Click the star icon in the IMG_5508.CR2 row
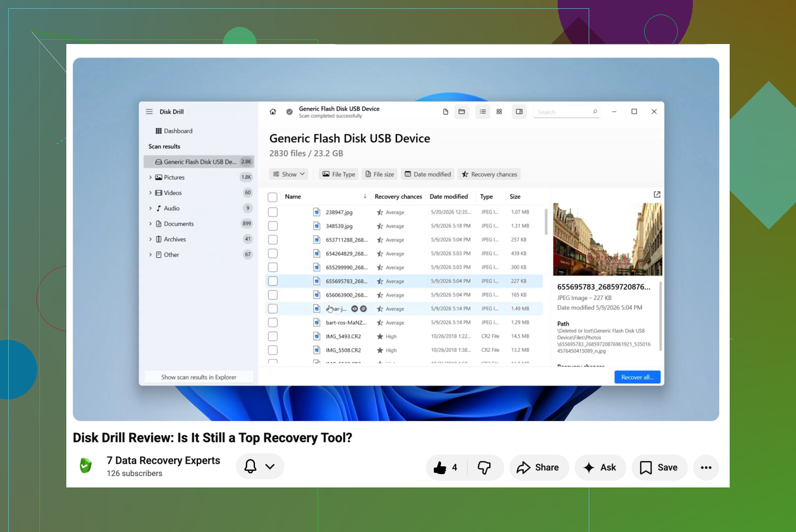This screenshot has width=796, height=532. (380, 350)
